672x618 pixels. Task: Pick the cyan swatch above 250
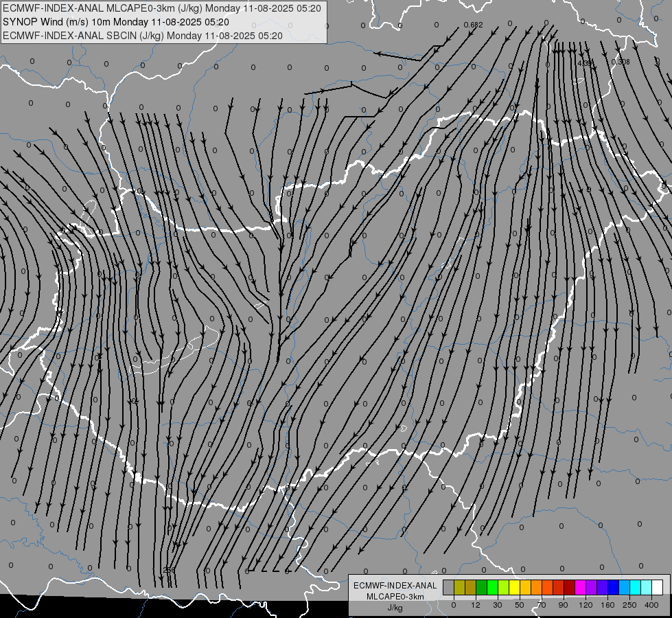tap(635, 587)
